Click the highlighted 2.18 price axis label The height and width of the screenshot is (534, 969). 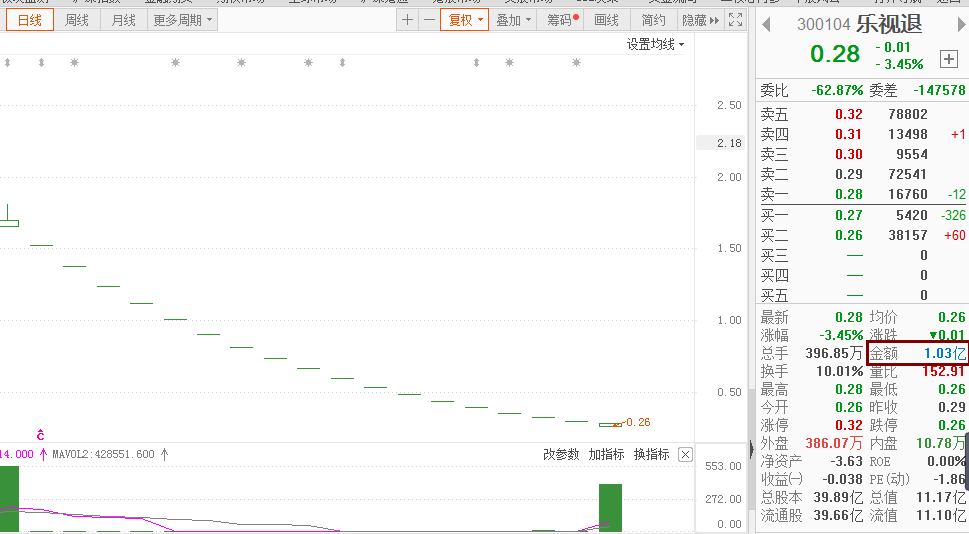pos(721,143)
